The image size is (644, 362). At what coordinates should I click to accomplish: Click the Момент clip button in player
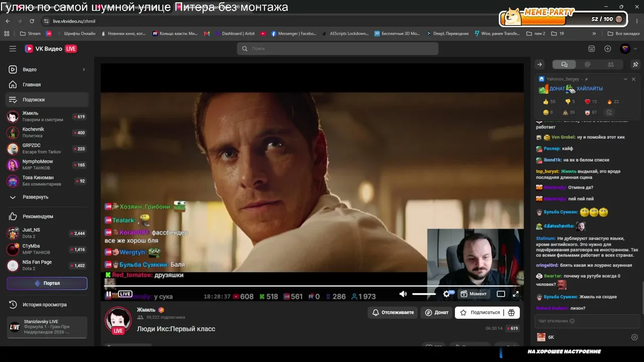pos(474,294)
